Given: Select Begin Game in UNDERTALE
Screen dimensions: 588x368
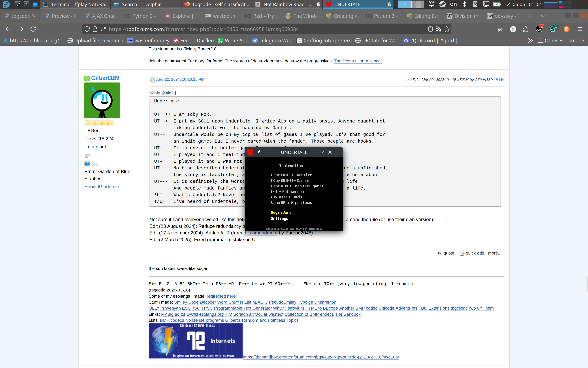Looking at the screenshot, I should [281, 213].
